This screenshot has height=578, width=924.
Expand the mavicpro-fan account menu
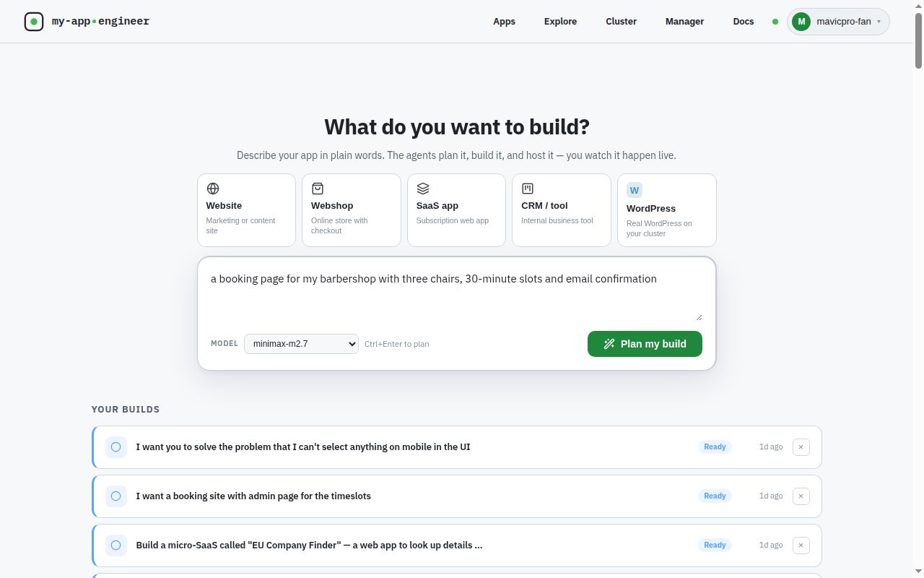pyautogui.click(x=838, y=22)
